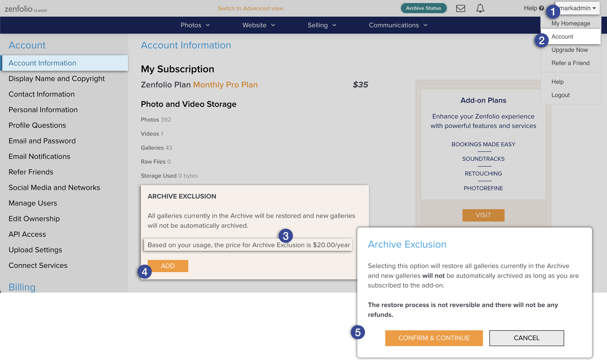Open the Selling dropdown menu
607x364 pixels.
point(322,25)
